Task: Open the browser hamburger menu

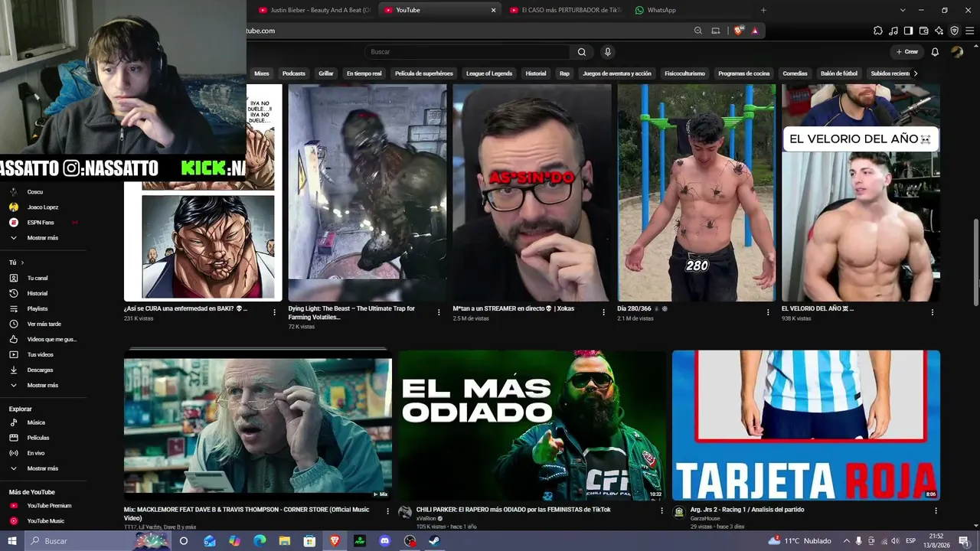Action: [970, 31]
